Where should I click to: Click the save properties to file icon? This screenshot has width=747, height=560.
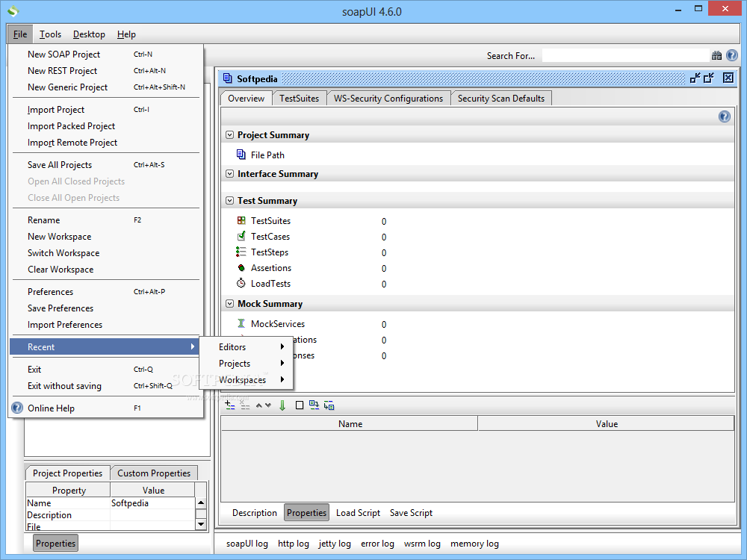coord(329,405)
